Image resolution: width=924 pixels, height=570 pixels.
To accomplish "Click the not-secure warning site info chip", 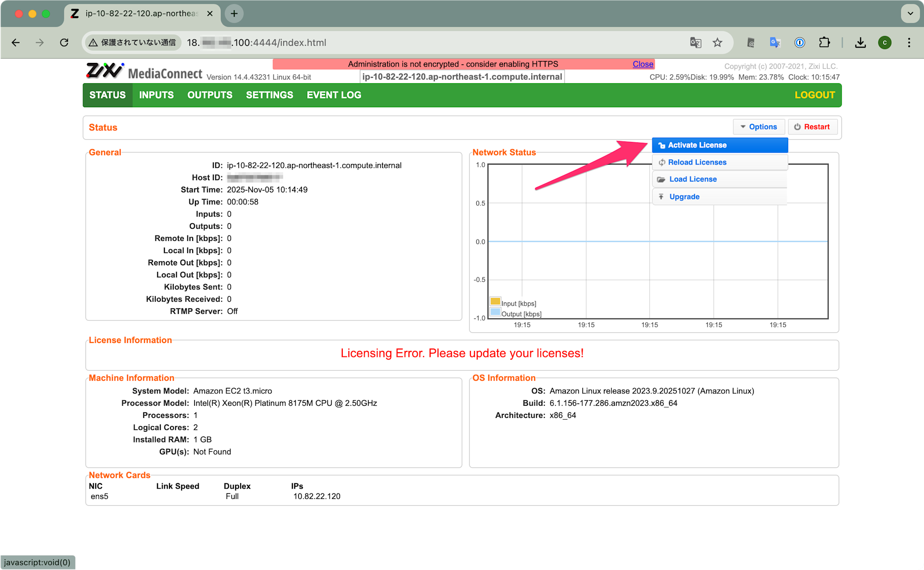I will (x=133, y=43).
